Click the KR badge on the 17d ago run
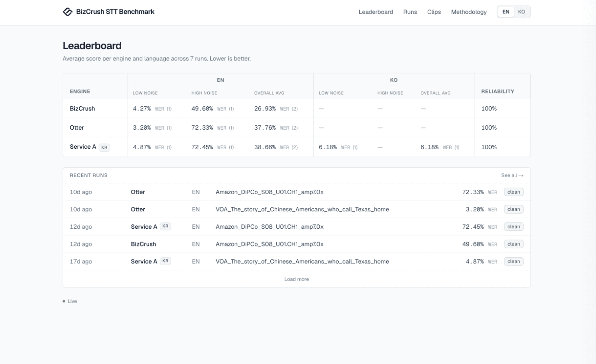This screenshot has height=364, width=596. [x=165, y=261]
